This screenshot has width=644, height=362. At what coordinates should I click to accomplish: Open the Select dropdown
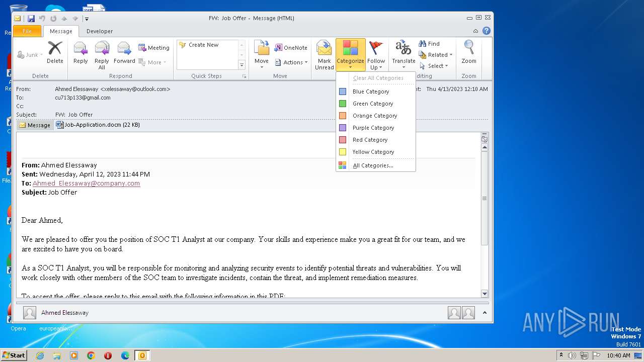[x=434, y=66]
